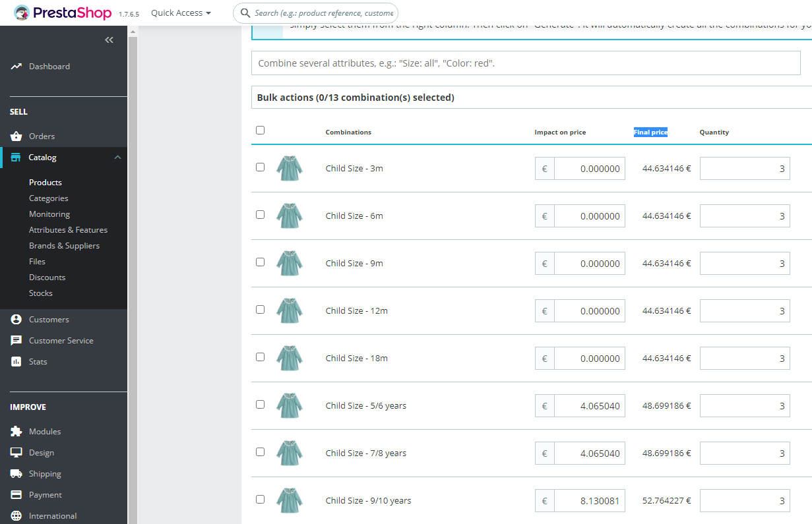This screenshot has width=812, height=524.
Task: Open the Orders menu label
Action: click(42, 136)
